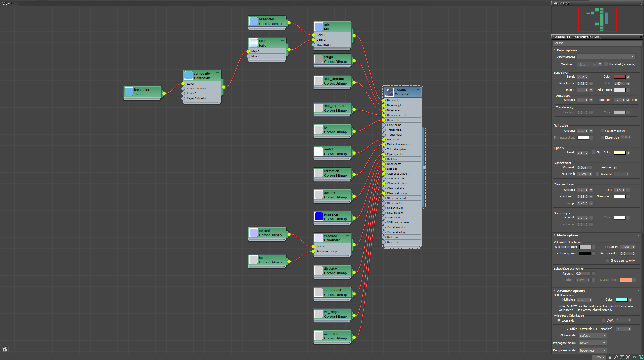Click the Roughness map M button
644x360 pixels.
coord(591,83)
